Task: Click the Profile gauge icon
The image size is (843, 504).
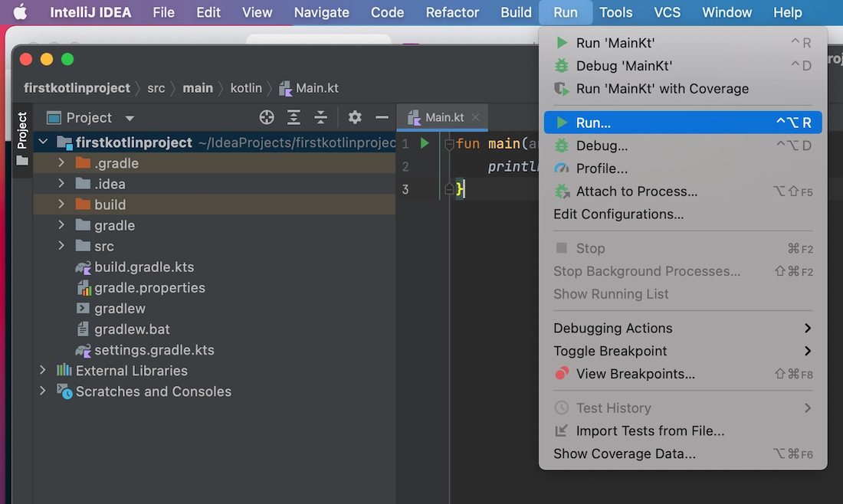Action: 561,169
